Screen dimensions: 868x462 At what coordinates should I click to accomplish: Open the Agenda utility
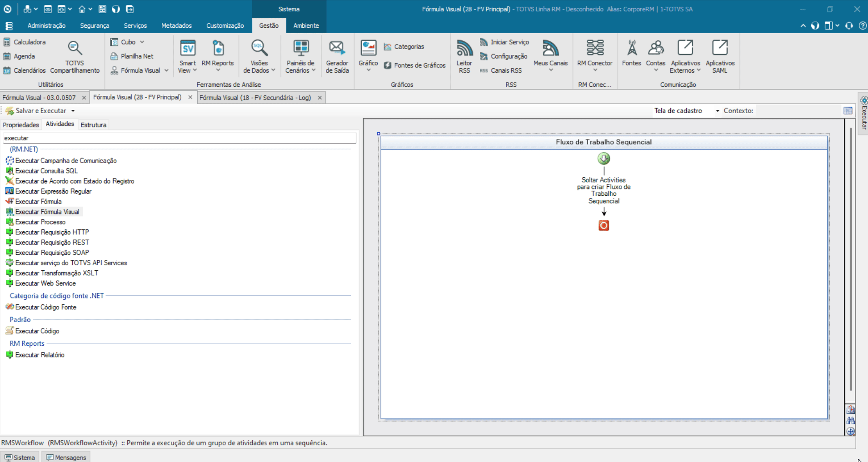click(19, 56)
